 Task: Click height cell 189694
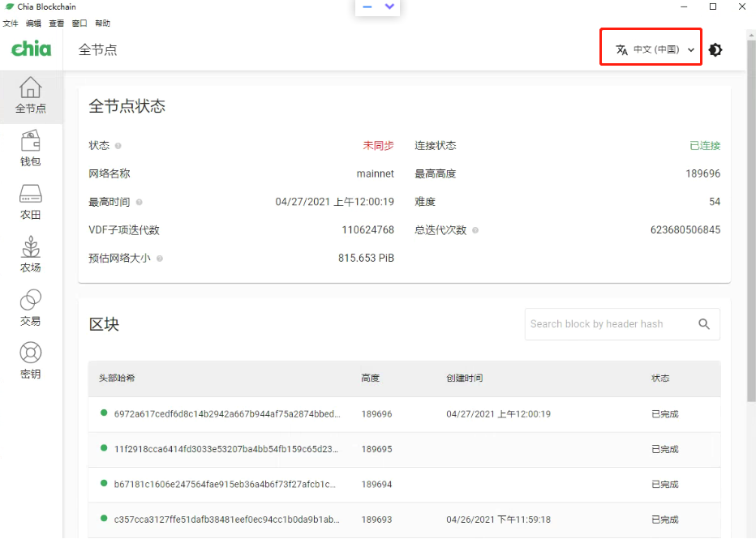click(376, 485)
